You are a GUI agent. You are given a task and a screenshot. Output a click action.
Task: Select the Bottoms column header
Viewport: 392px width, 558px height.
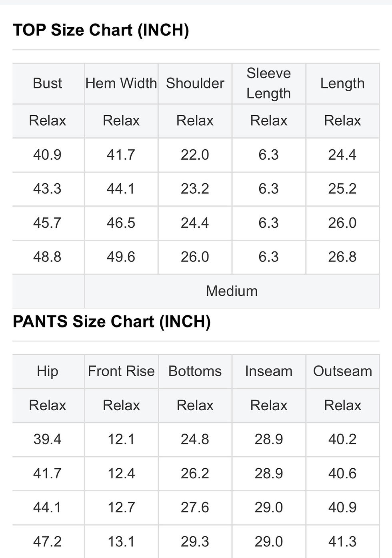195,371
